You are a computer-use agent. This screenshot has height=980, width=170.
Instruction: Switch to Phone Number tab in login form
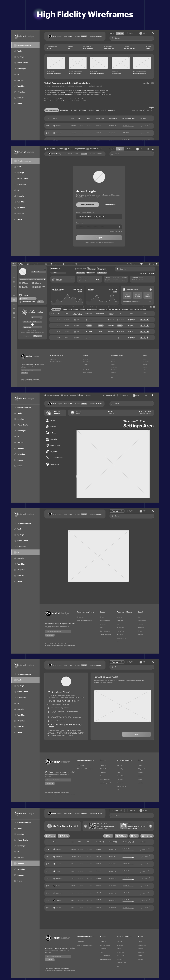pyautogui.click(x=110, y=205)
